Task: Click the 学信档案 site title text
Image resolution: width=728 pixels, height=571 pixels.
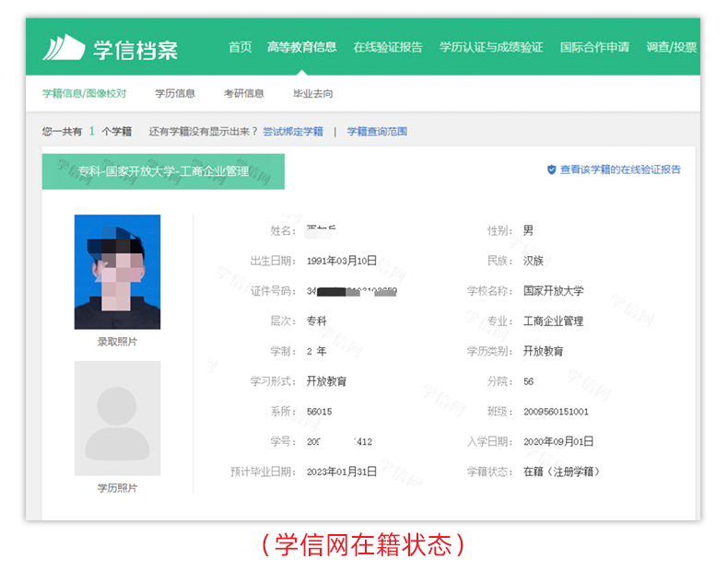Action: pyautogui.click(x=135, y=50)
